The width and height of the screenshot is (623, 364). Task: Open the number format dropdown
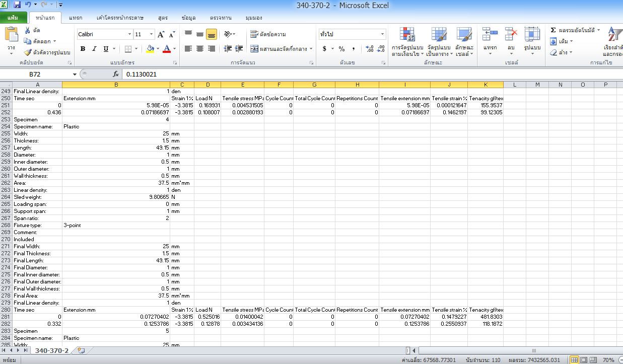pos(382,34)
